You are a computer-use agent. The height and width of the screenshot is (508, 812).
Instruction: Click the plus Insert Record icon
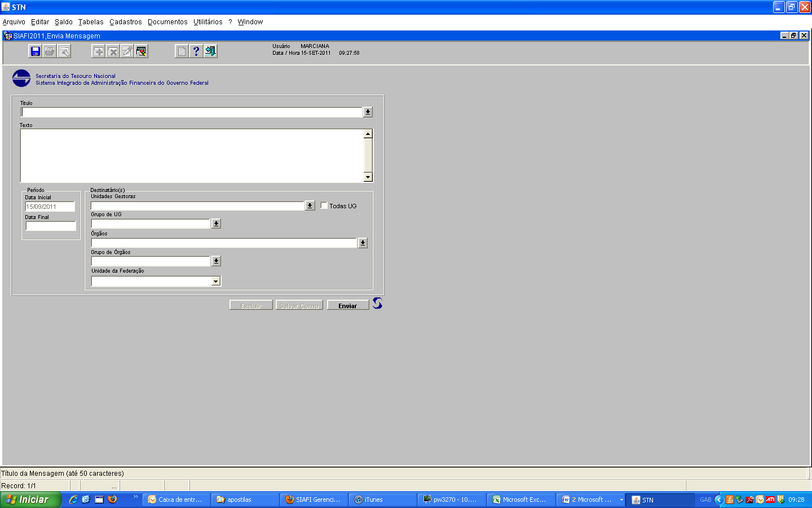pyautogui.click(x=99, y=51)
